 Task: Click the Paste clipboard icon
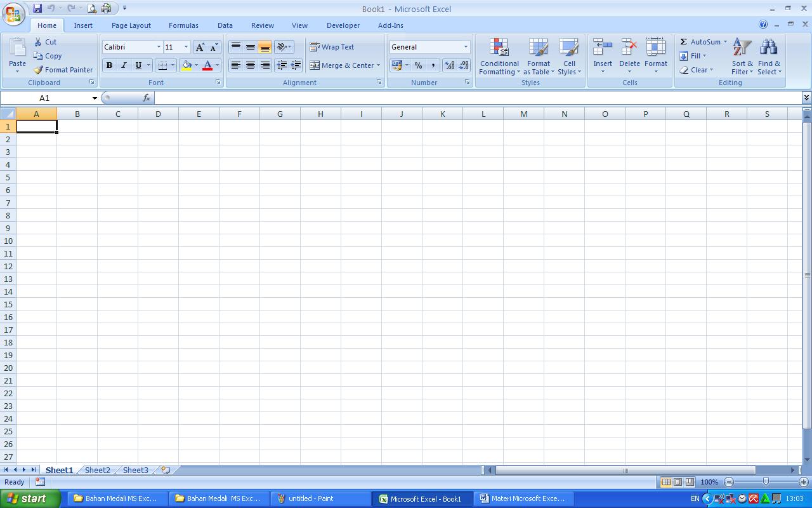tap(17, 48)
